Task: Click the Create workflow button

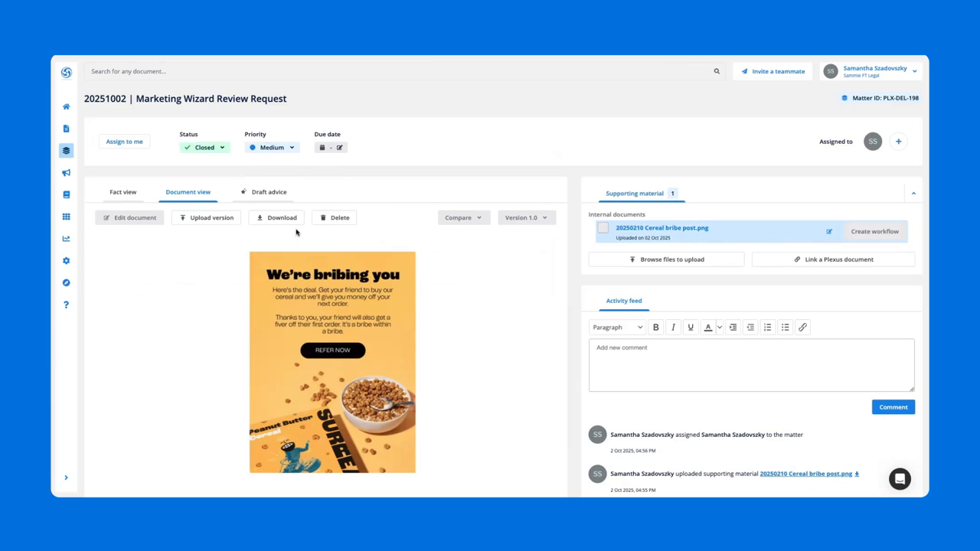Action: [x=875, y=231]
